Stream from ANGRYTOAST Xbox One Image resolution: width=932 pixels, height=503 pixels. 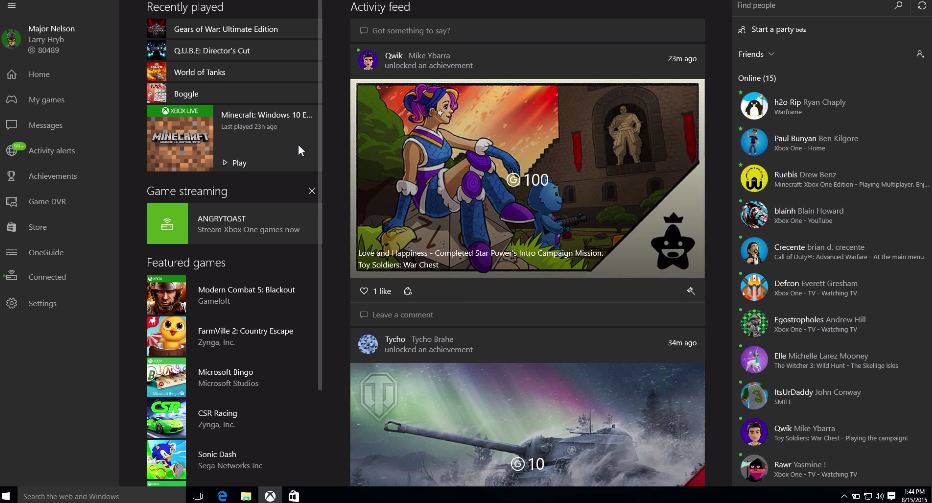pos(234,224)
